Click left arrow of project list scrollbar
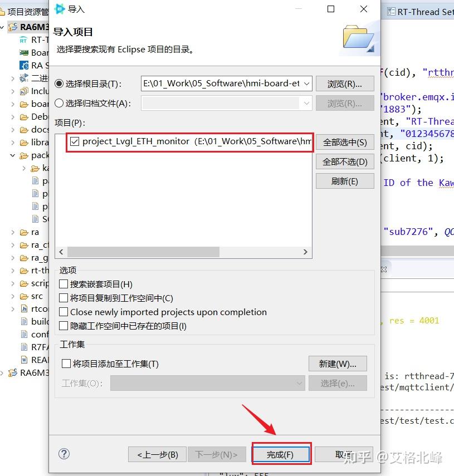The height and width of the screenshot is (476, 454). [x=61, y=252]
